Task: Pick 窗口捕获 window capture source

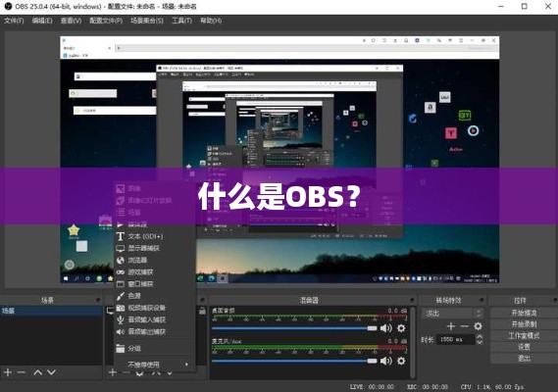Action: point(155,284)
